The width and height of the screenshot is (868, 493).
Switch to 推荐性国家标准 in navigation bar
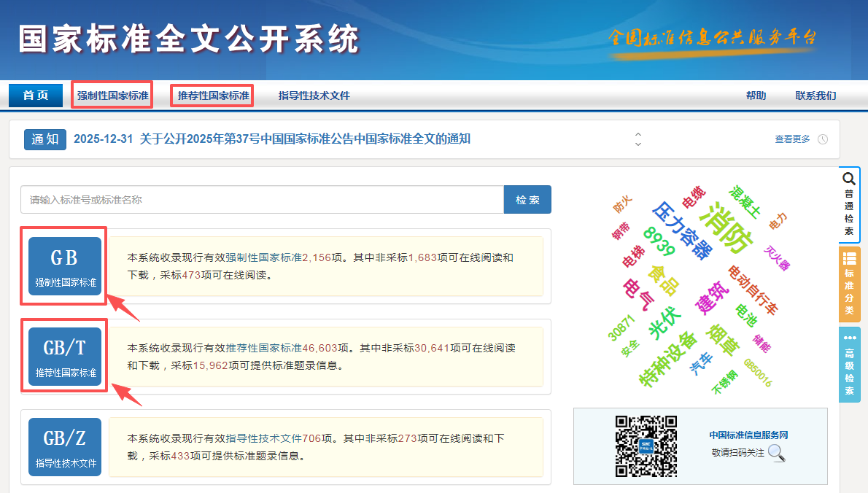click(x=213, y=96)
